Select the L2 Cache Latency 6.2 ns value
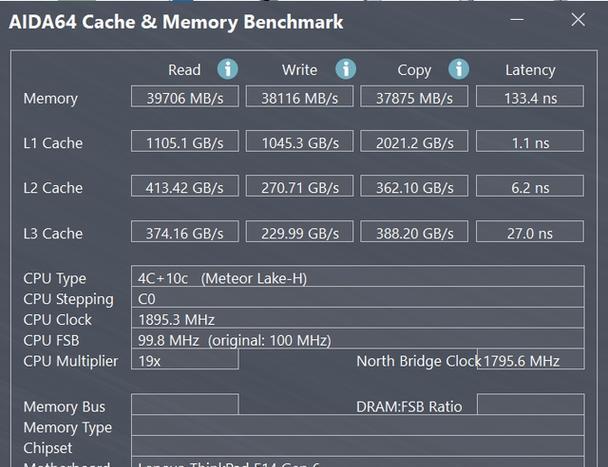608x467 pixels. [530, 186]
